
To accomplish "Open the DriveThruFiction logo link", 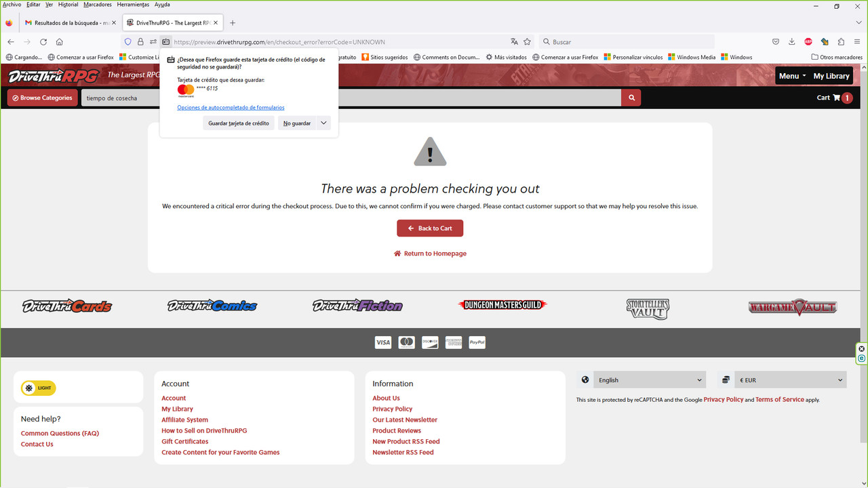I will tap(357, 306).
